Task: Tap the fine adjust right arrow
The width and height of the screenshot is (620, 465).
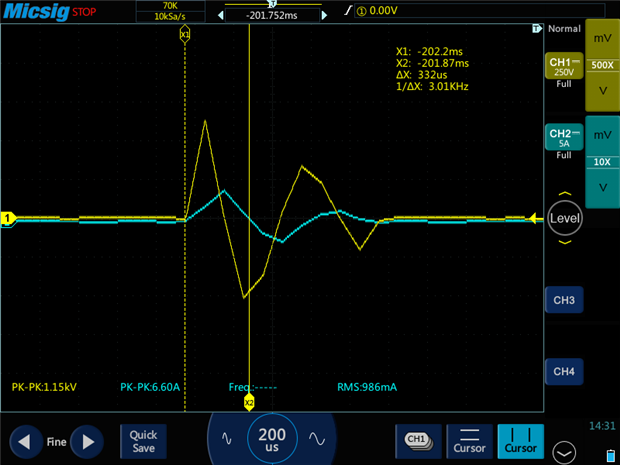Action: coord(87,442)
